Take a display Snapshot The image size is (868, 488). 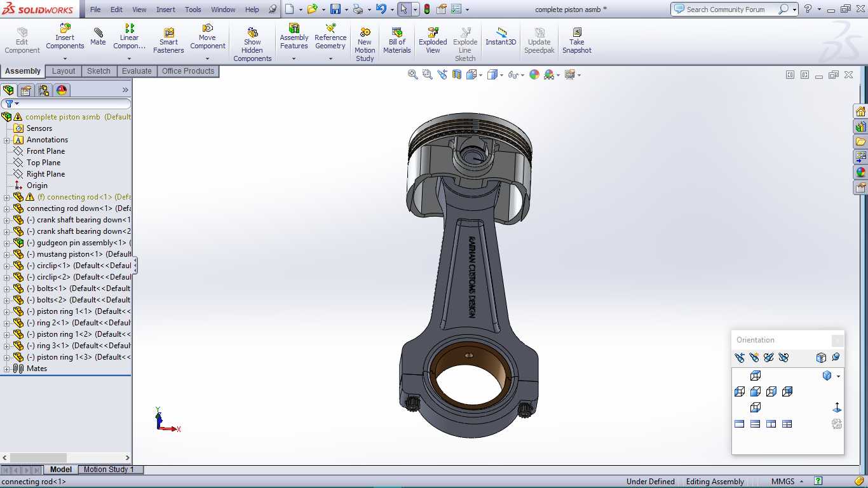coord(577,41)
